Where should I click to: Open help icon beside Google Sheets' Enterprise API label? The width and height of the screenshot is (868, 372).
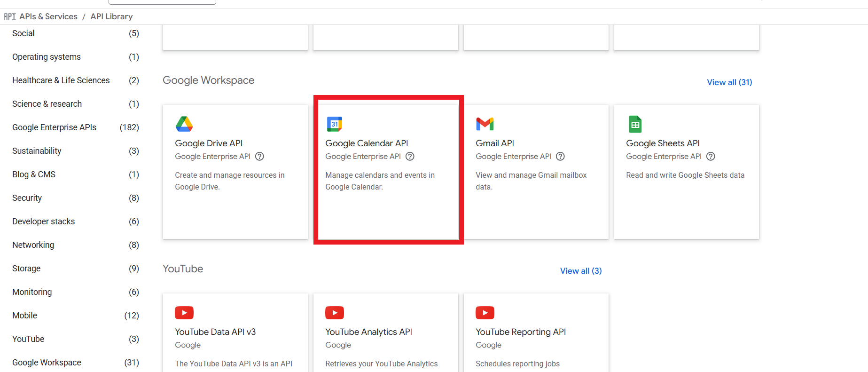click(x=711, y=157)
